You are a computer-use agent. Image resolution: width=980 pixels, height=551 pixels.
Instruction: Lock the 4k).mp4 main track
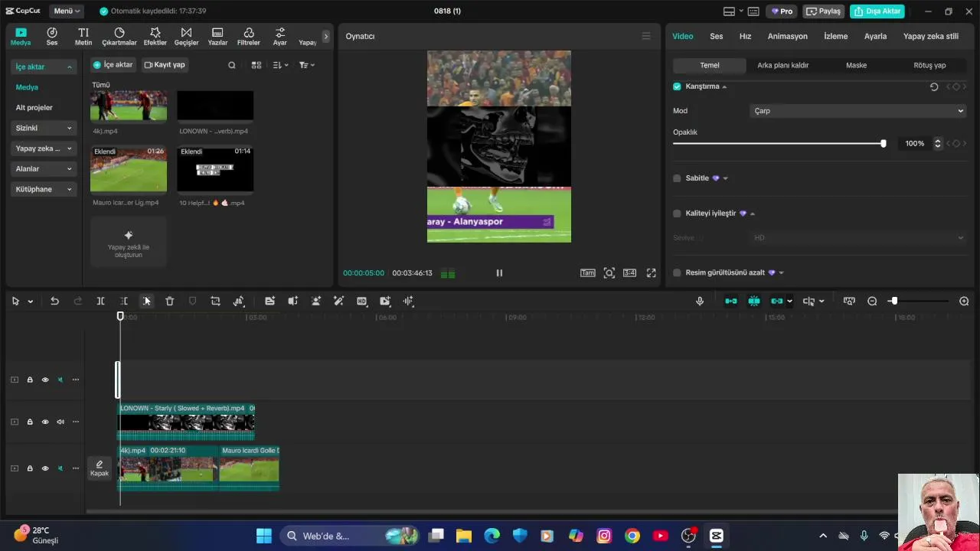30,468
